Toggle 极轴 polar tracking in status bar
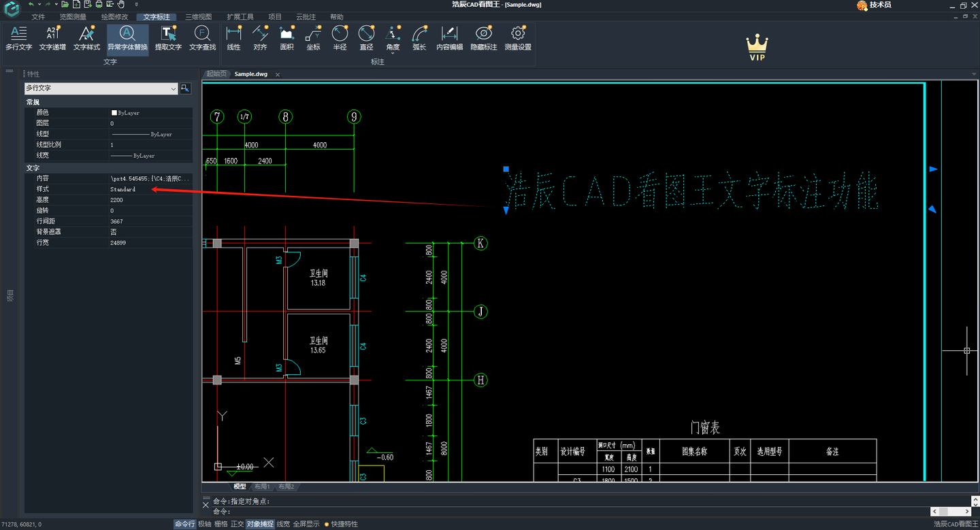The width and height of the screenshot is (980, 530). 204,524
